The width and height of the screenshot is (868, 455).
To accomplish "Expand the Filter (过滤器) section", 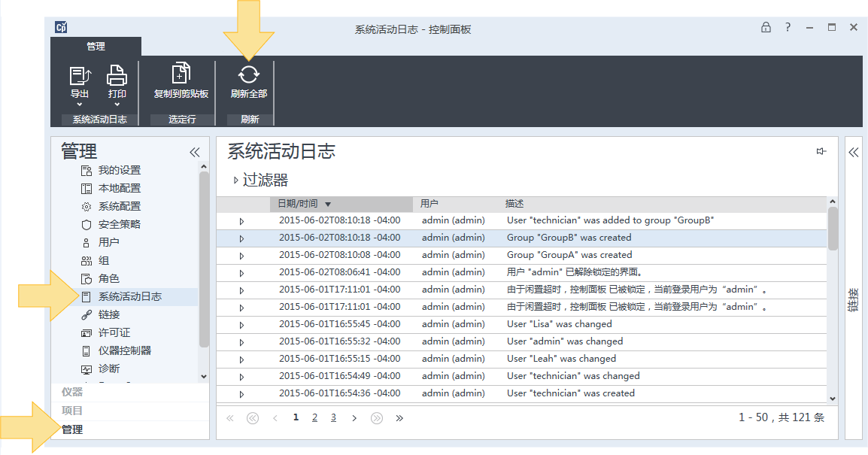I will [236, 180].
